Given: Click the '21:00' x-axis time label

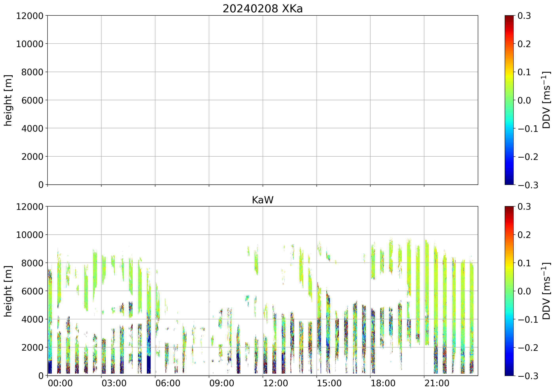Looking at the screenshot, I should [437, 383].
